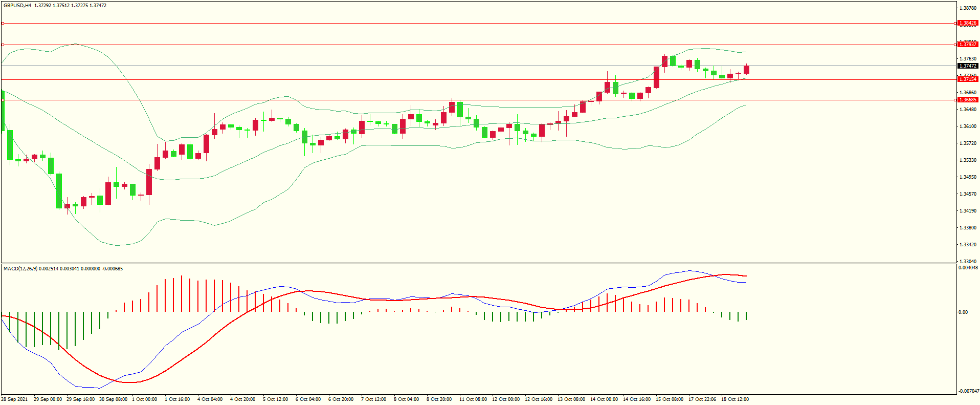Click the 8 Oct 04:00 time label

pyautogui.click(x=407, y=399)
